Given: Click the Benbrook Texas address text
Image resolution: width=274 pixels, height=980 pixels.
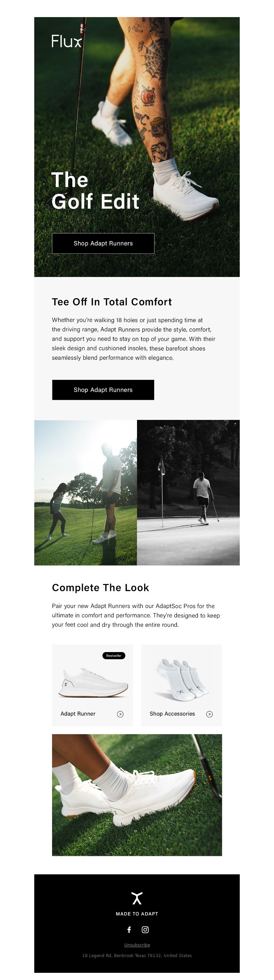Looking at the screenshot, I should coord(137,956).
